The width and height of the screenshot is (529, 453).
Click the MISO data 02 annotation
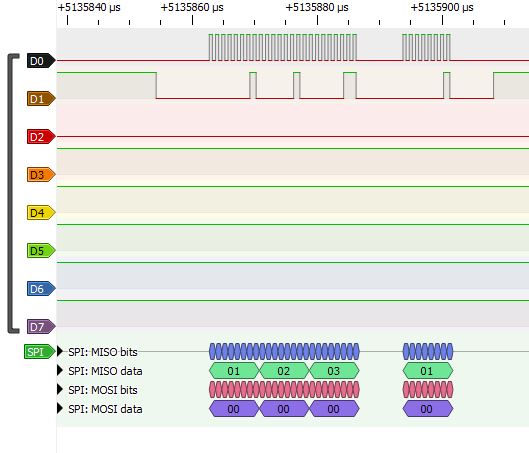(284, 371)
